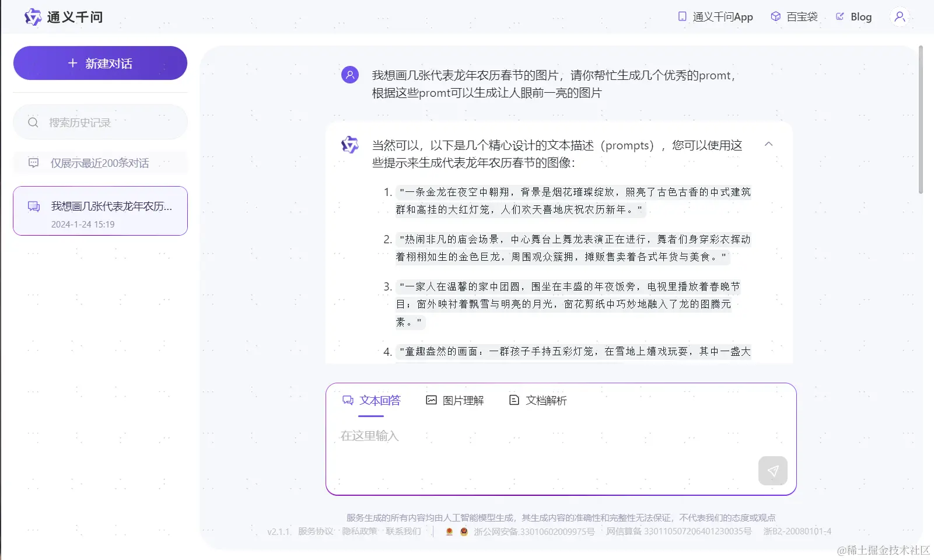Click the 2024-1-24 15:19 timestamp
This screenshot has height=560, width=934.
(x=83, y=224)
